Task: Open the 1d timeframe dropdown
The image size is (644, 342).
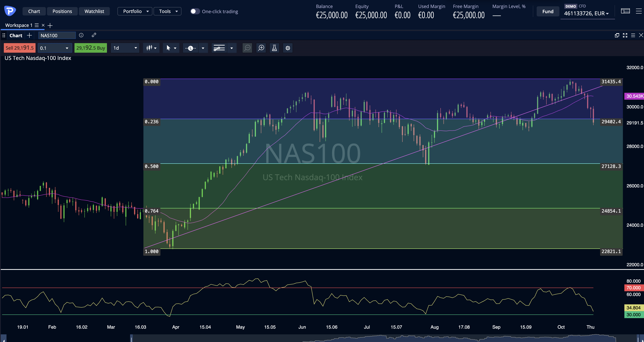Action: (x=125, y=48)
